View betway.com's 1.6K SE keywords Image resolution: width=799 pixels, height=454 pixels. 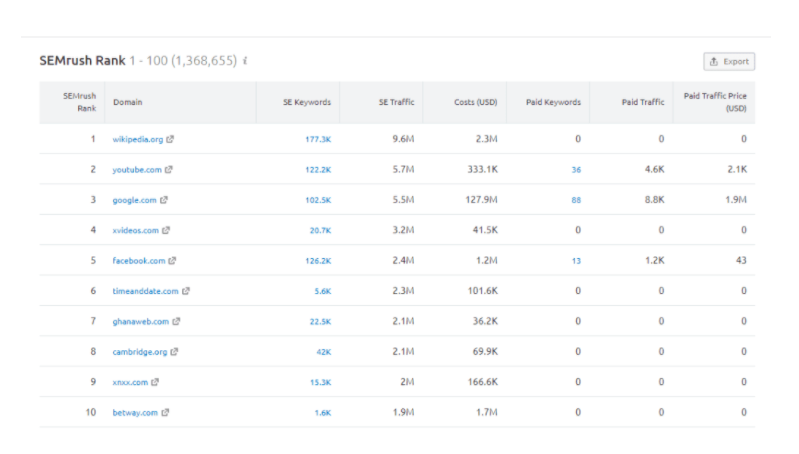click(x=323, y=413)
